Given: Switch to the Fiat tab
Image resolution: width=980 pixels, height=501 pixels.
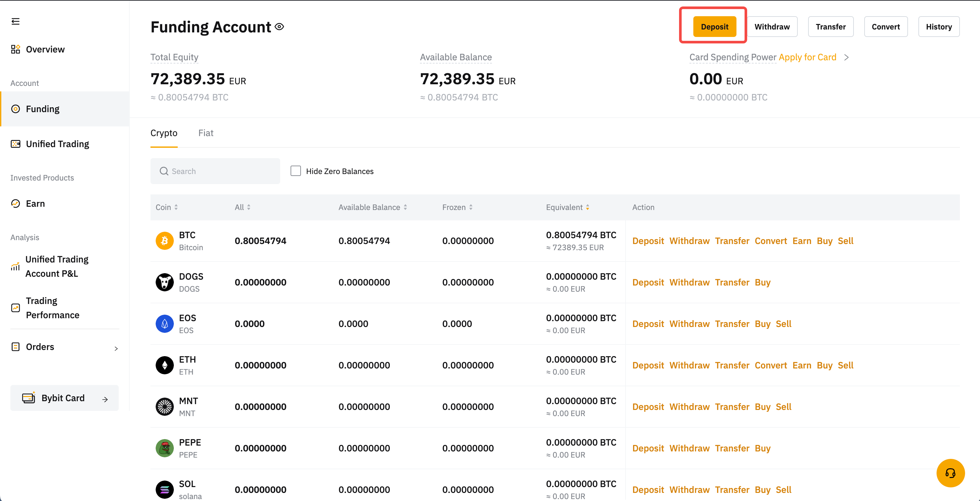Looking at the screenshot, I should pyautogui.click(x=205, y=133).
